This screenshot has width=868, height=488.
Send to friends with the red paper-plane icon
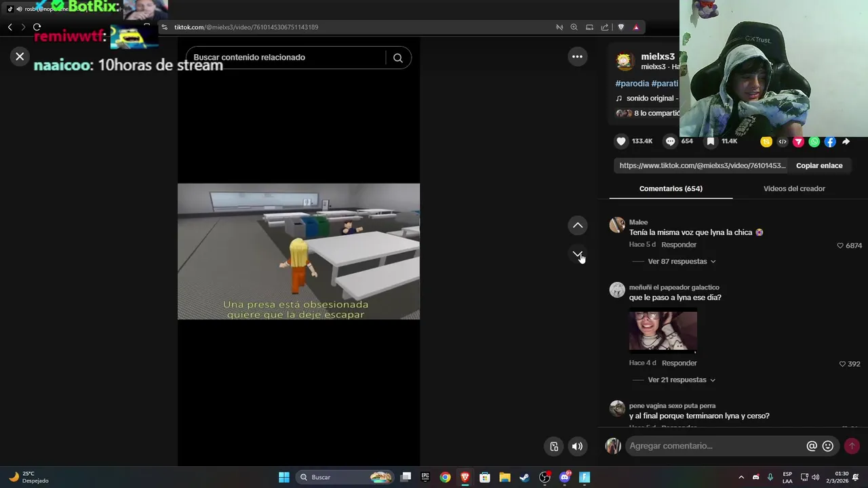point(798,142)
